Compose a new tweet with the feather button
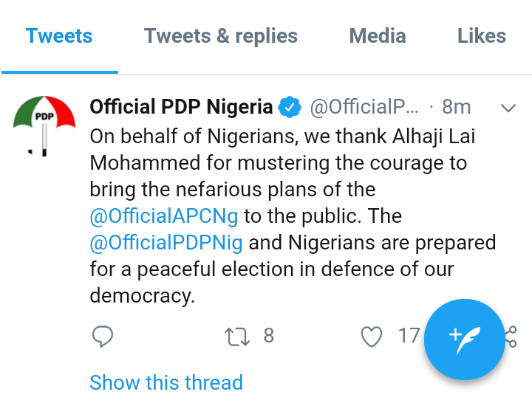The image size is (532, 403). (464, 340)
